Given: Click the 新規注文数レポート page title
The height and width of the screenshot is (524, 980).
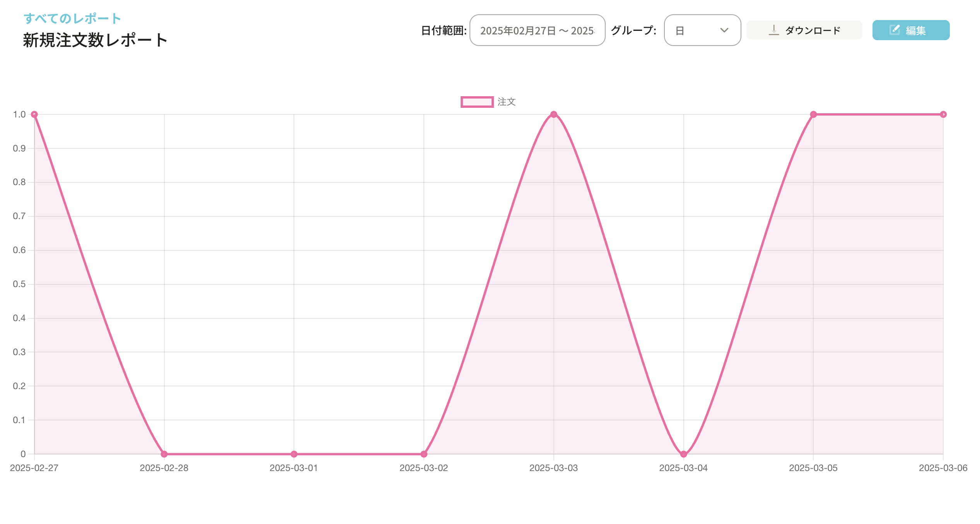Looking at the screenshot, I should pos(95,40).
